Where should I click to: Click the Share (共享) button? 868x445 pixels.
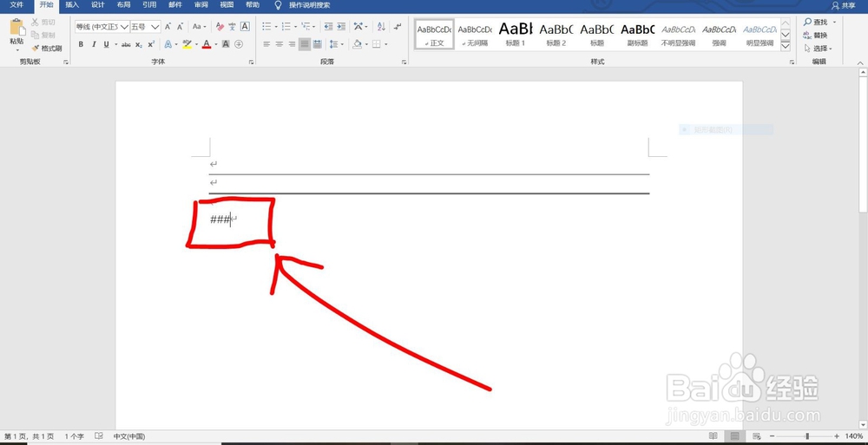tap(843, 5)
